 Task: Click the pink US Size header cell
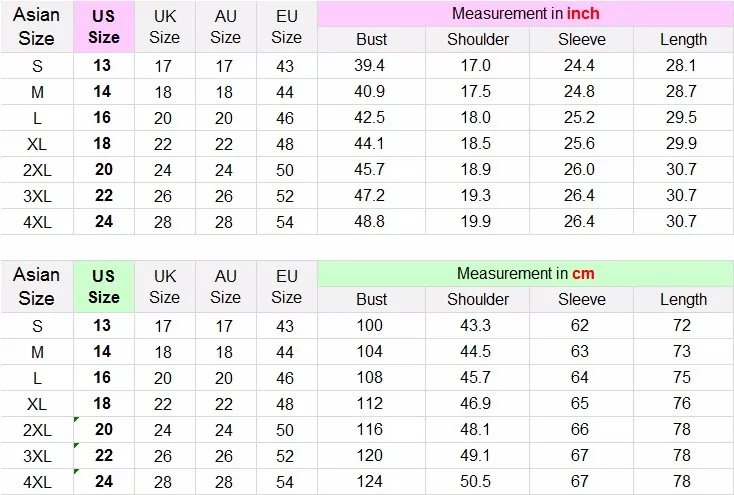click(104, 27)
